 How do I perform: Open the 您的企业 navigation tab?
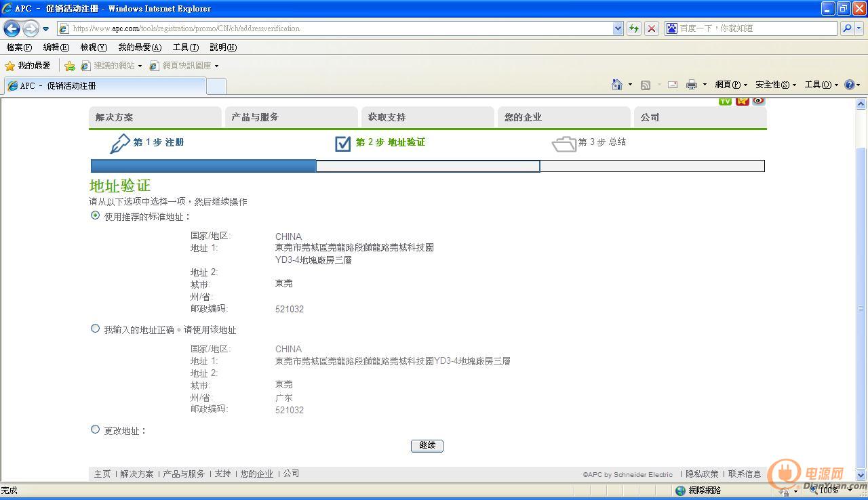pyautogui.click(x=564, y=117)
